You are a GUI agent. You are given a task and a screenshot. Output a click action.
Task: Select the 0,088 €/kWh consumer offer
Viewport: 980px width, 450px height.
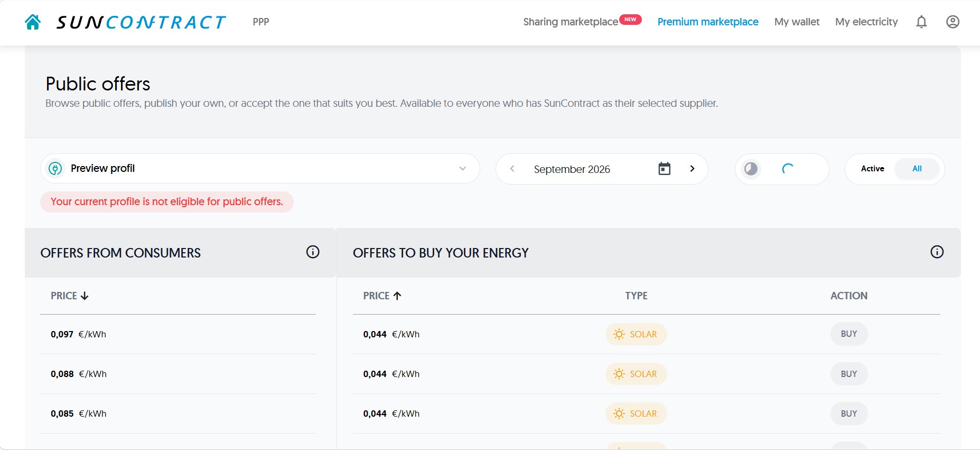pyautogui.click(x=178, y=374)
